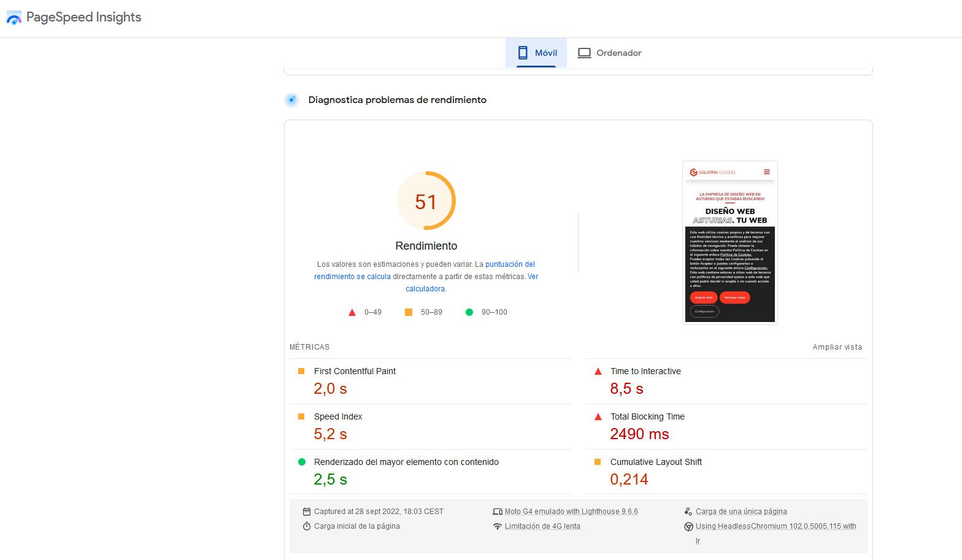Click 'Renderizado del mayor elemento con contenido' label
Viewport: 962px width, 560px height.
point(406,462)
